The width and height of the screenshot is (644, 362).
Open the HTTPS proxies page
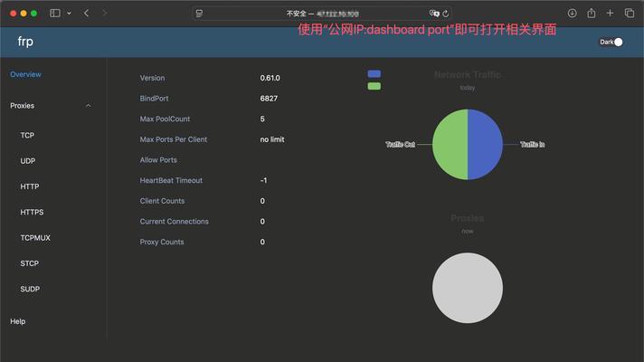(32, 212)
